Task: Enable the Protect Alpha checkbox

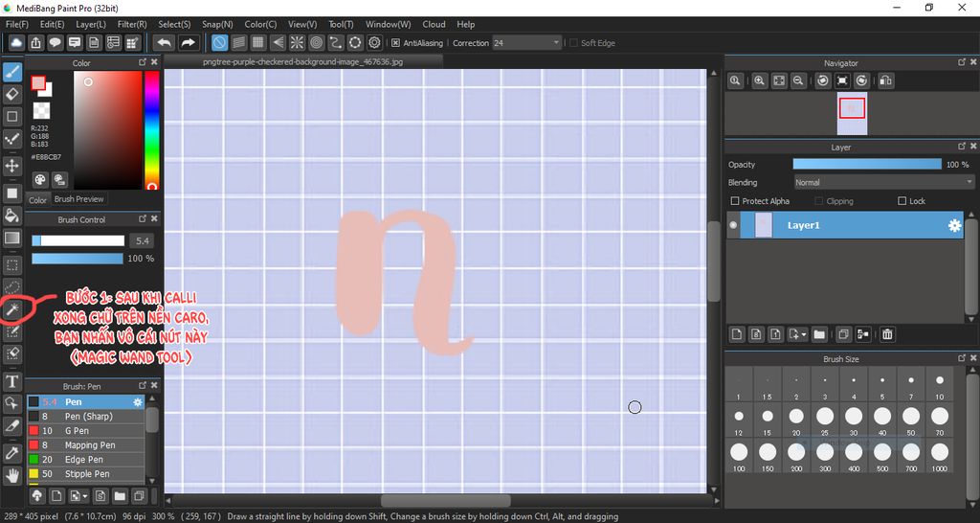Action: [735, 201]
